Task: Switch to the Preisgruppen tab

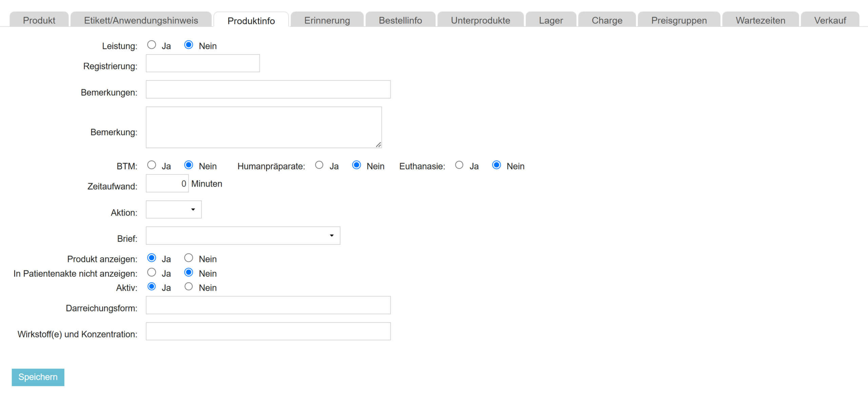Action: coord(679,20)
